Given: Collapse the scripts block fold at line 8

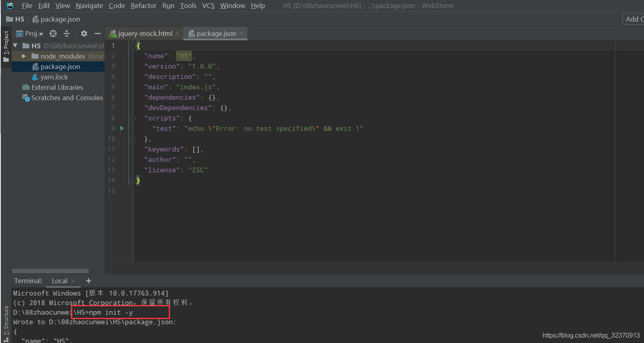Looking at the screenshot, I should [x=133, y=118].
